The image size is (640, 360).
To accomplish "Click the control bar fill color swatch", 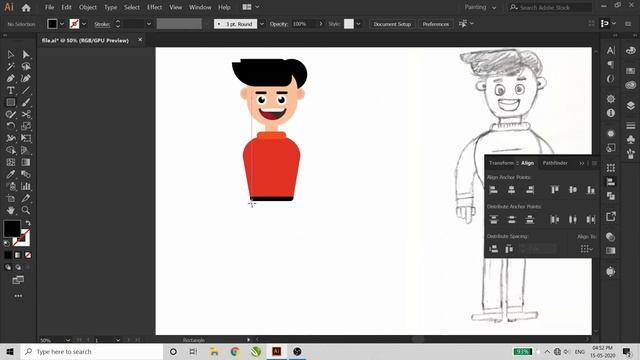I will [52, 24].
